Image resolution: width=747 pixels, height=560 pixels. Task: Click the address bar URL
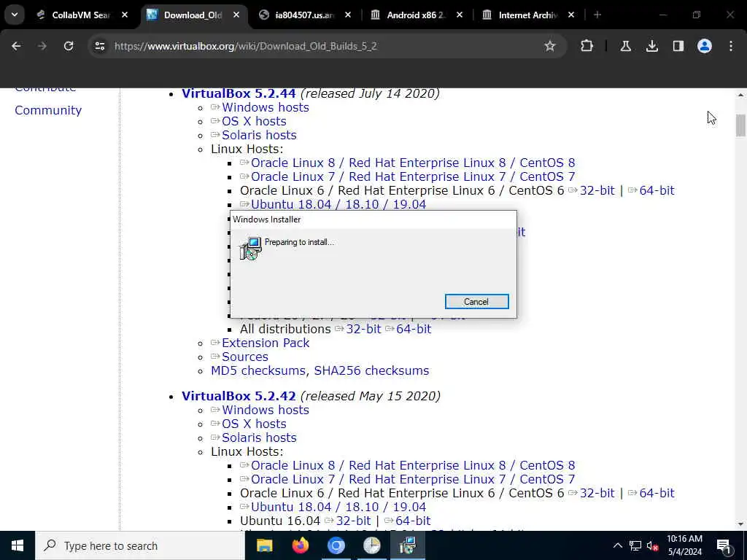pos(246,46)
